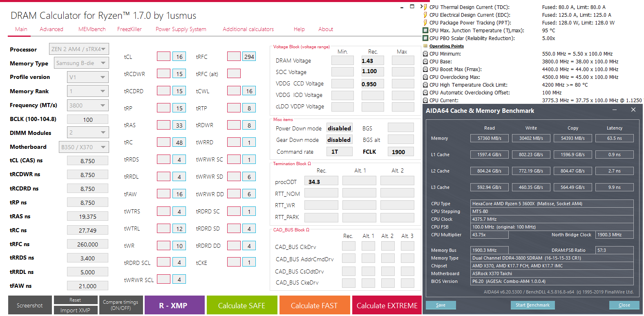Expand the Memory Rank dropdown
This screenshot has height=316, width=644.
88,91
